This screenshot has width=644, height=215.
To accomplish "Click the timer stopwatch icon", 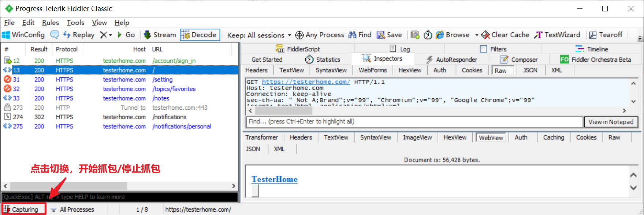I will 428,35.
